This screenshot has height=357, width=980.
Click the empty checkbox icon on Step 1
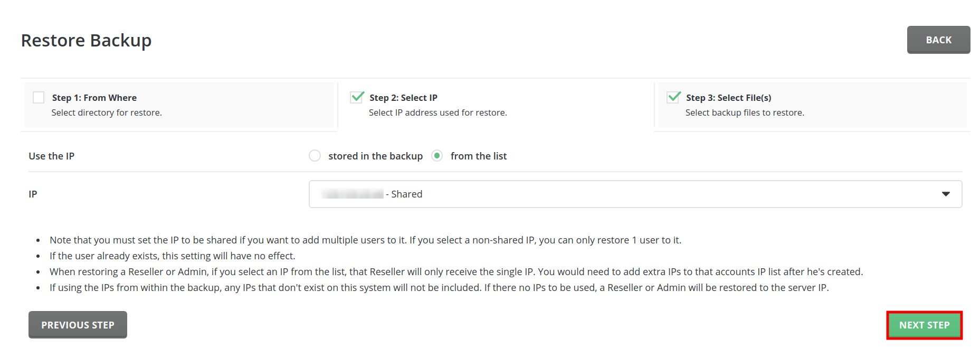pos(38,97)
